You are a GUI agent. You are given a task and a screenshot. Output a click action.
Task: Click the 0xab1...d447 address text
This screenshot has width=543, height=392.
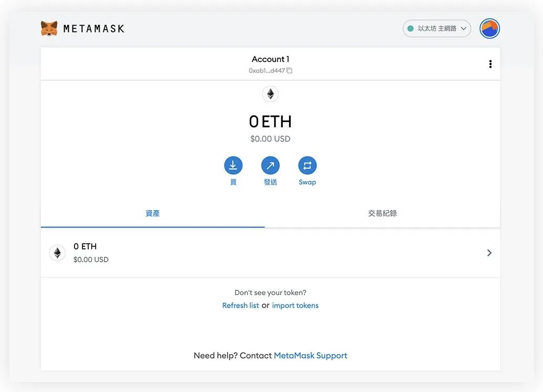pyautogui.click(x=267, y=71)
